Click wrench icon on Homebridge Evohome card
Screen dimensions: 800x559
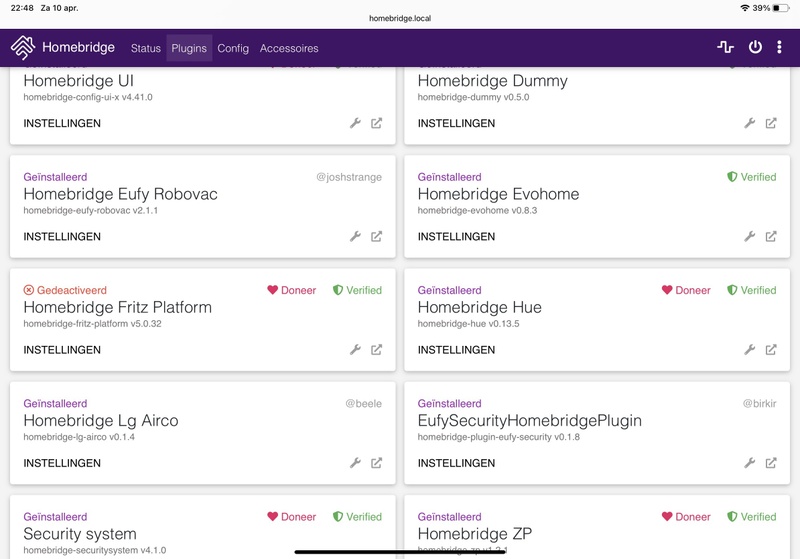coord(749,236)
